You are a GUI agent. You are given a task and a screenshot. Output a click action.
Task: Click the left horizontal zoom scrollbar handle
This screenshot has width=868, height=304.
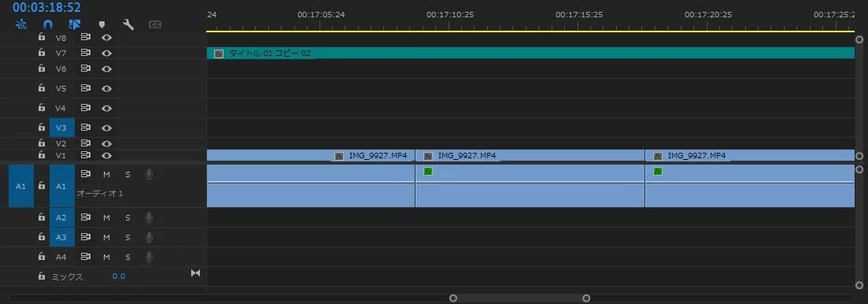tap(453, 298)
